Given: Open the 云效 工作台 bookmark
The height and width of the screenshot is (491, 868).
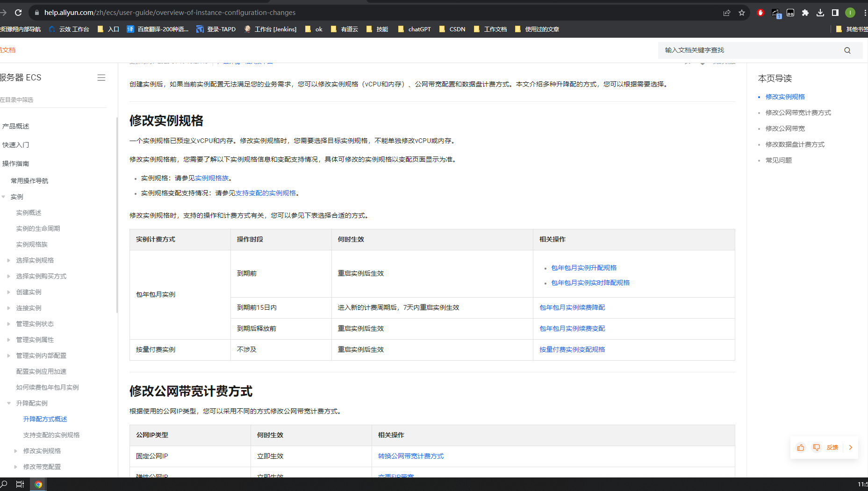Looking at the screenshot, I should [x=69, y=29].
